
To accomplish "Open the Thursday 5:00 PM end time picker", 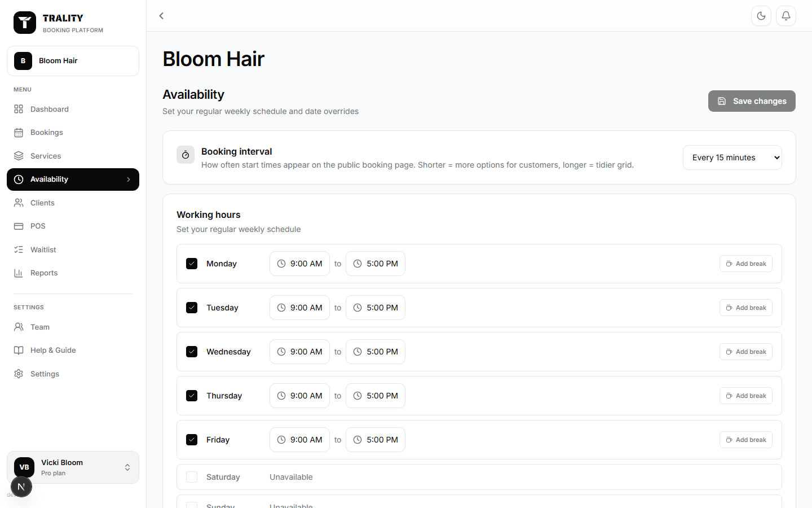I will click(376, 396).
